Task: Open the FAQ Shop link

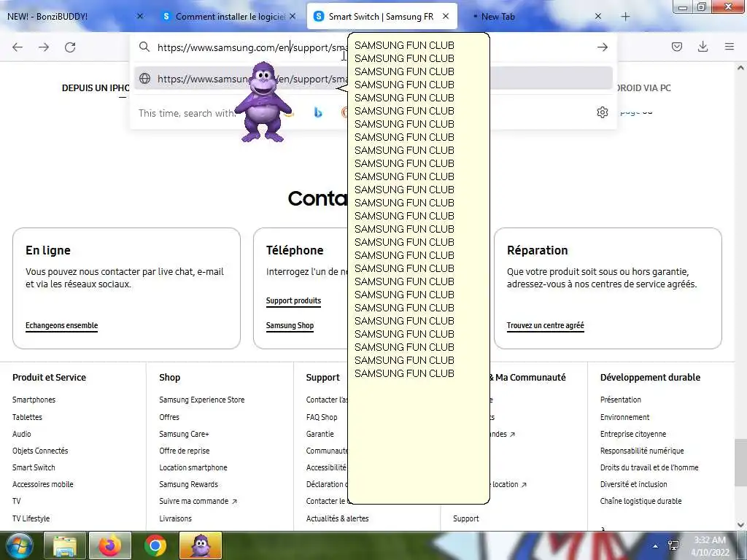Action: [x=322, y=417]
